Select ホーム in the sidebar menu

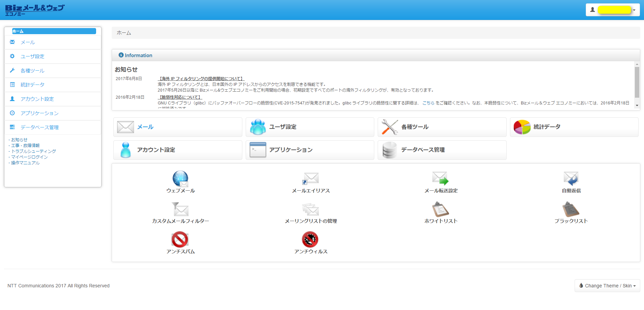coord(54,31)
